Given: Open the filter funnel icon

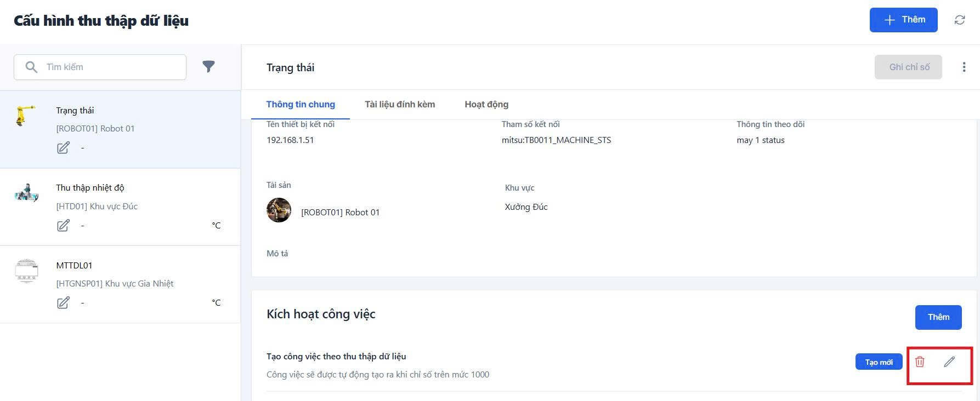Looking at the screenshot, I should click(208, 67).
